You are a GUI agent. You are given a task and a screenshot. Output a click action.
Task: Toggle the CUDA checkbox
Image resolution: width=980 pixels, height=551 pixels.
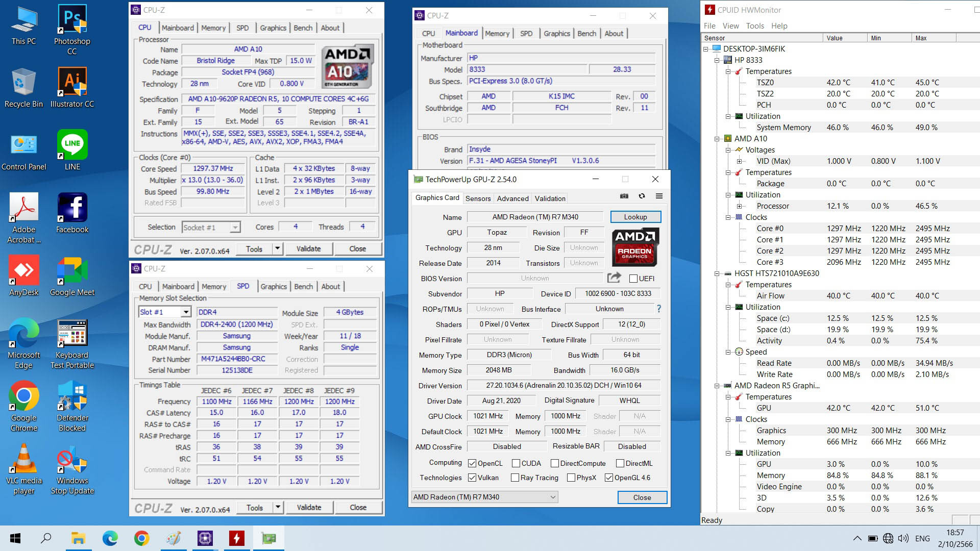tap(516, 463)
